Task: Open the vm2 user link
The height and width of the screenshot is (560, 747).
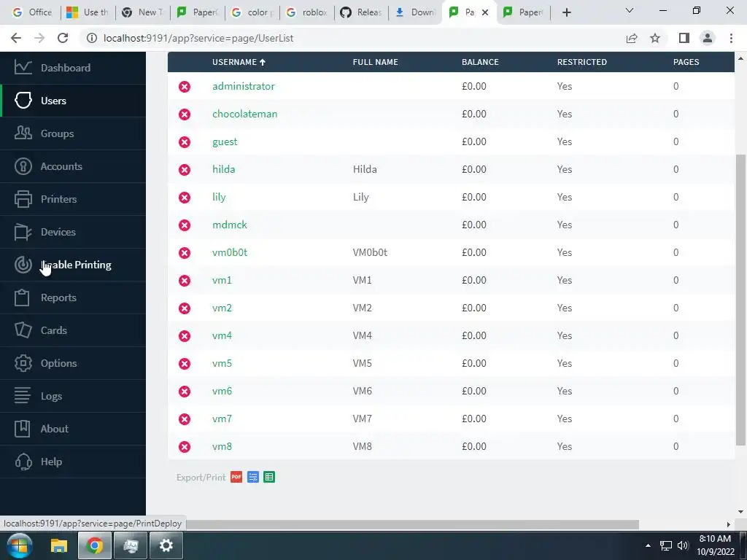Action: coord(222,308)
